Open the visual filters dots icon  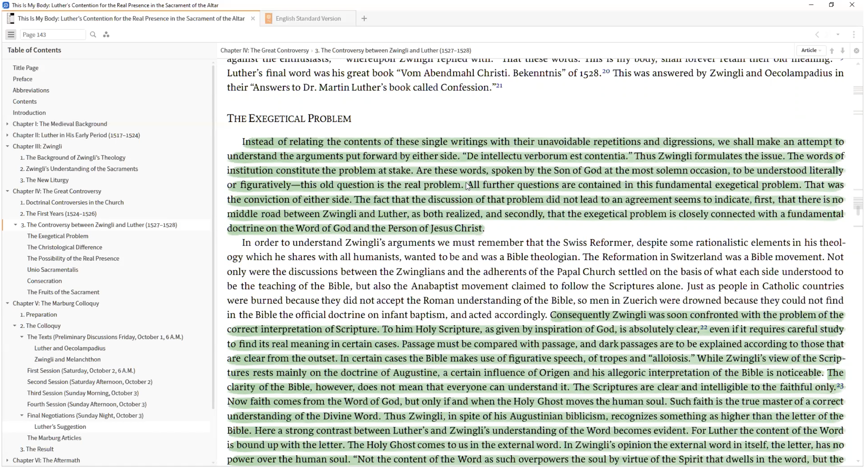[x=106, y=35]
